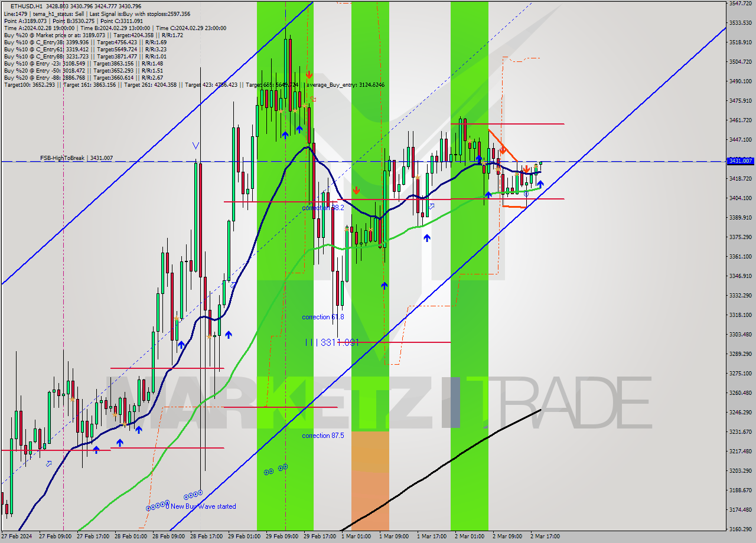The image size is (756, 543).
Task: Click the '2 Mar 01:00' time axis label
Action: 470,537
